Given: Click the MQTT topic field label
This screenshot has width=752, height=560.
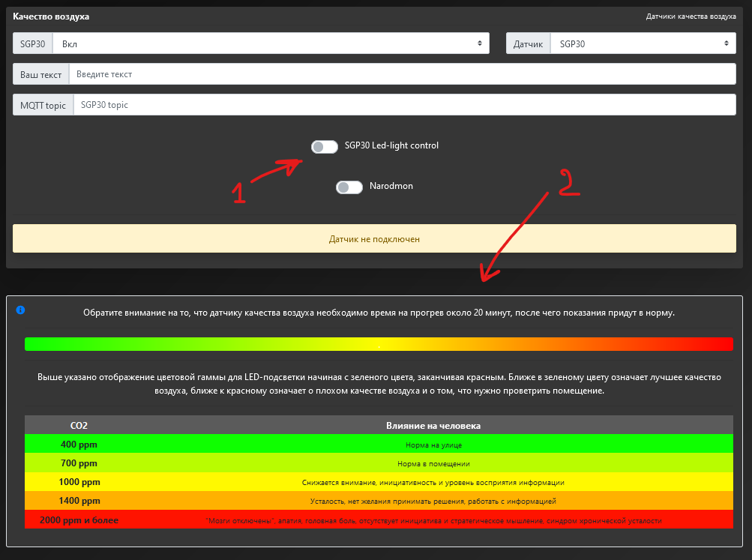Looking at the screenshot, I should pos(43,105).
